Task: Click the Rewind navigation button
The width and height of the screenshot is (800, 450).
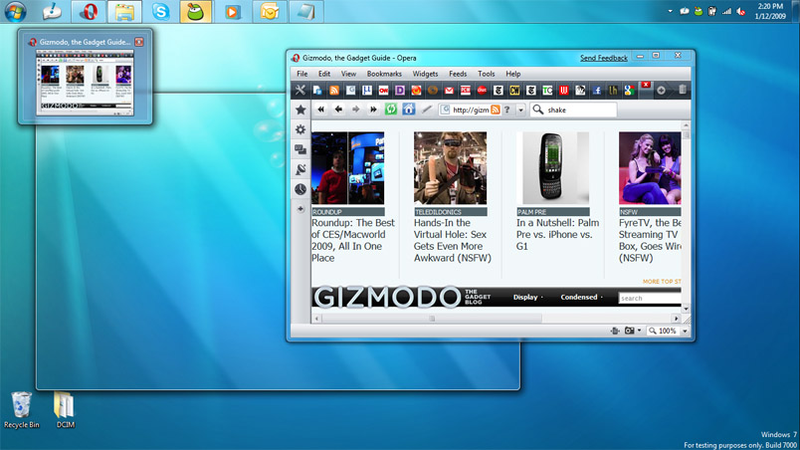Action: (320, 109)
